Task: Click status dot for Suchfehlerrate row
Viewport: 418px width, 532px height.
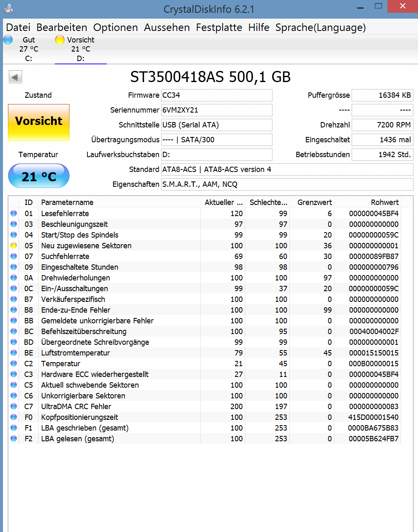Action: 14,256
